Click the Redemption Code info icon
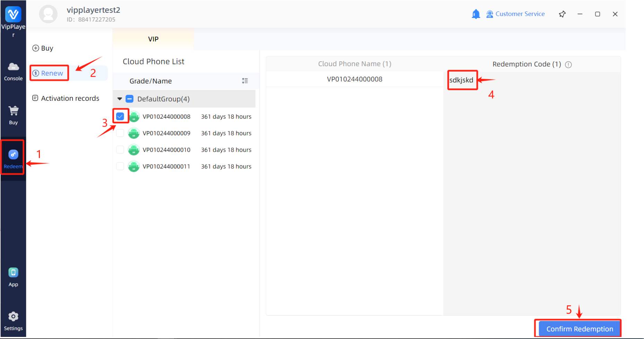Screen dimensions: 644x339 pyautogui.click(x=568, y=65)
